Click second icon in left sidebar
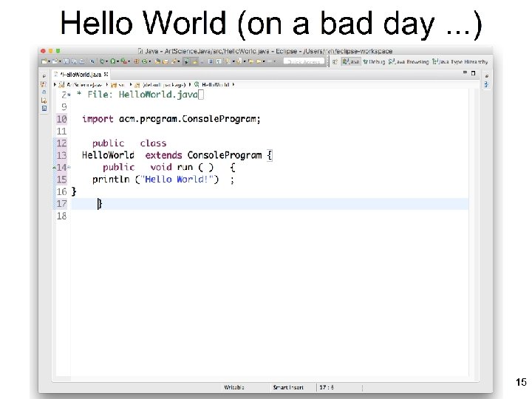Screen dimensions: 532x399 [x=44, y=84]
